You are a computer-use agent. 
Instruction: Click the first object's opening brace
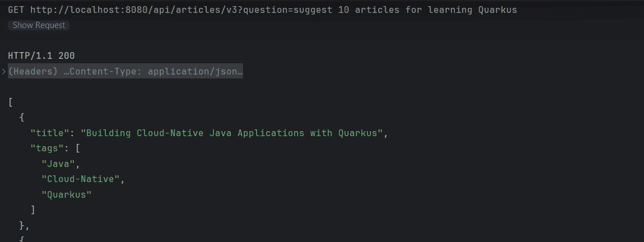pyautogui.click(x=22, y=118)
